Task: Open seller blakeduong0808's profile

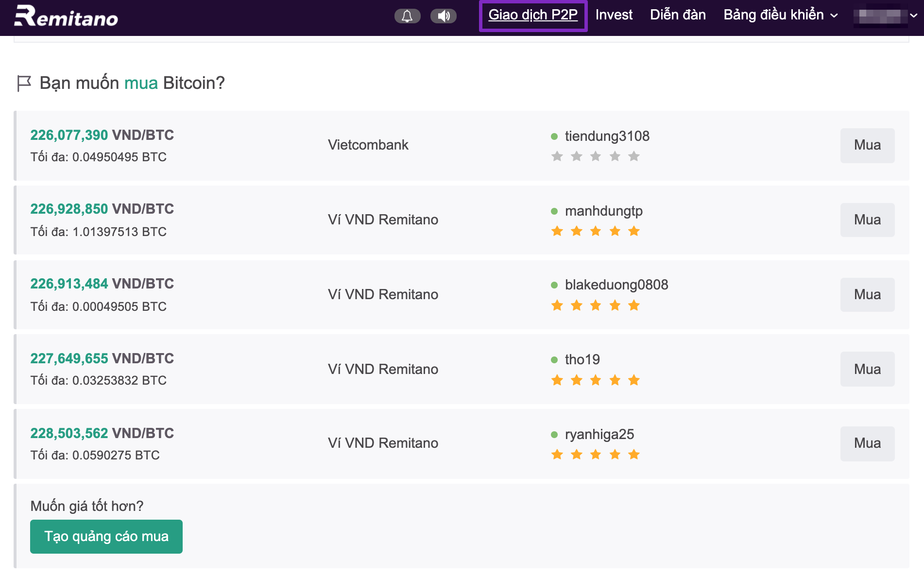Action: [616, 285]
